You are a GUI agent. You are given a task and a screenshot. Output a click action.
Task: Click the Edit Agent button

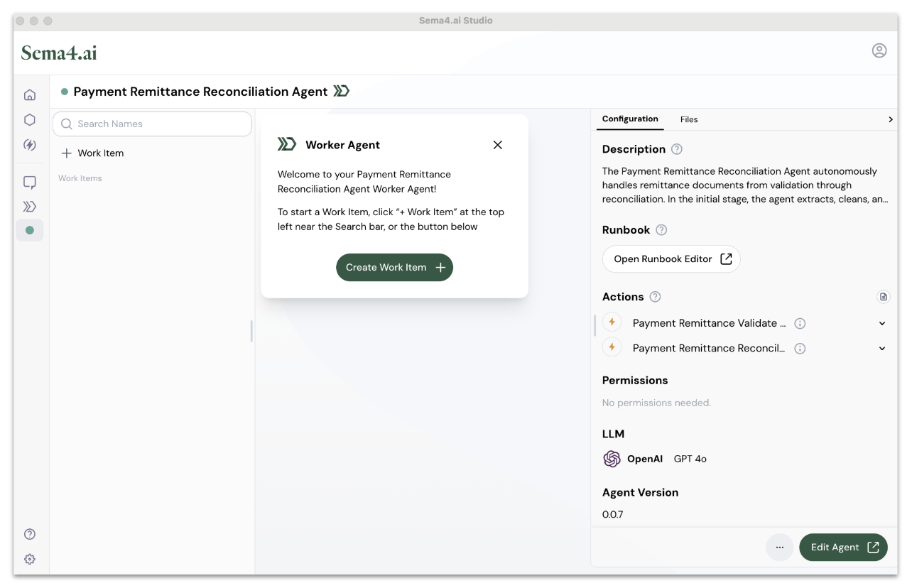[843, 547]
